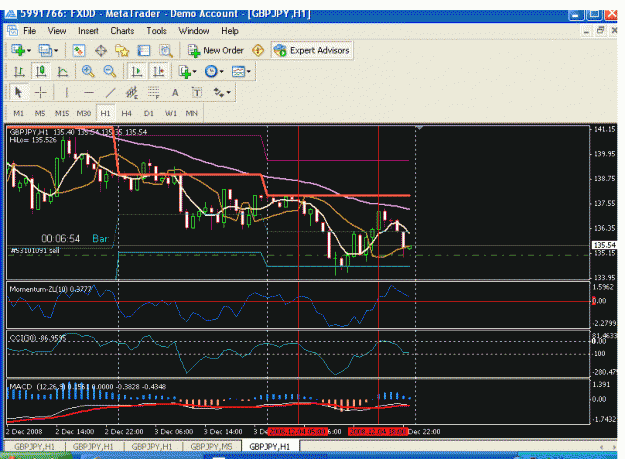Viewport: 625px width, 459px height.
Task: Expand the Periods dropdown arrow
Action: click(222, 72)
